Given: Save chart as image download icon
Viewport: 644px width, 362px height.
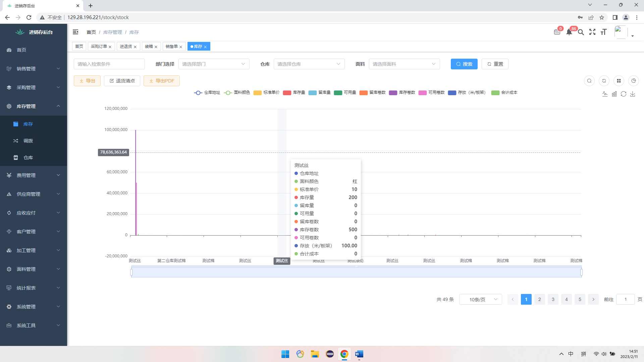Looking at the screenshot, I should click(633, 94).
